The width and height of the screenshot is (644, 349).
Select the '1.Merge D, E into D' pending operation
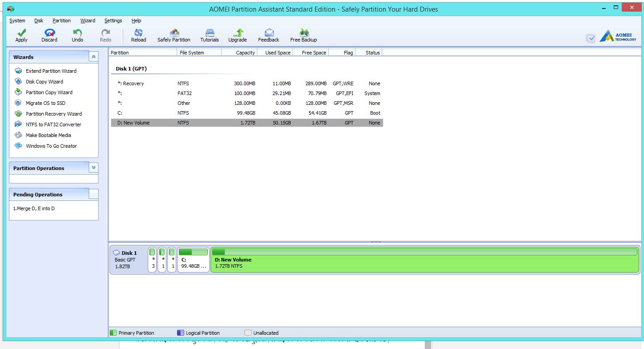click(34, 208)
